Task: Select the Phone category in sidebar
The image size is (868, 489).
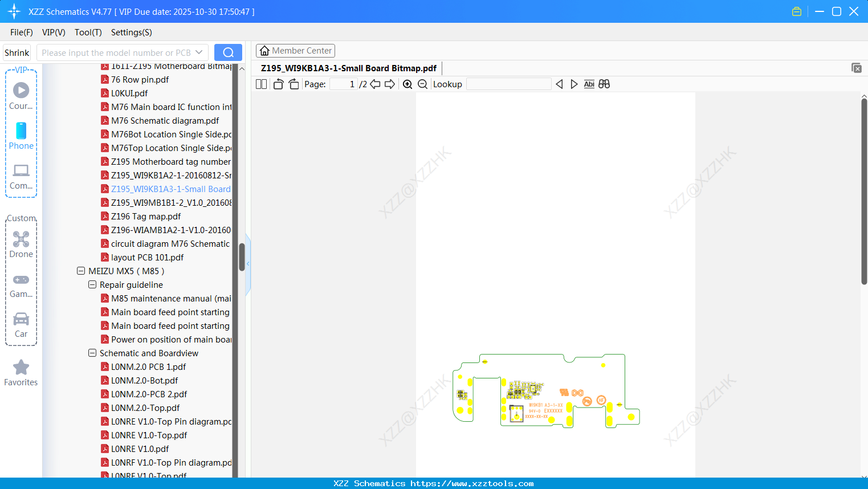Action: 21,136
